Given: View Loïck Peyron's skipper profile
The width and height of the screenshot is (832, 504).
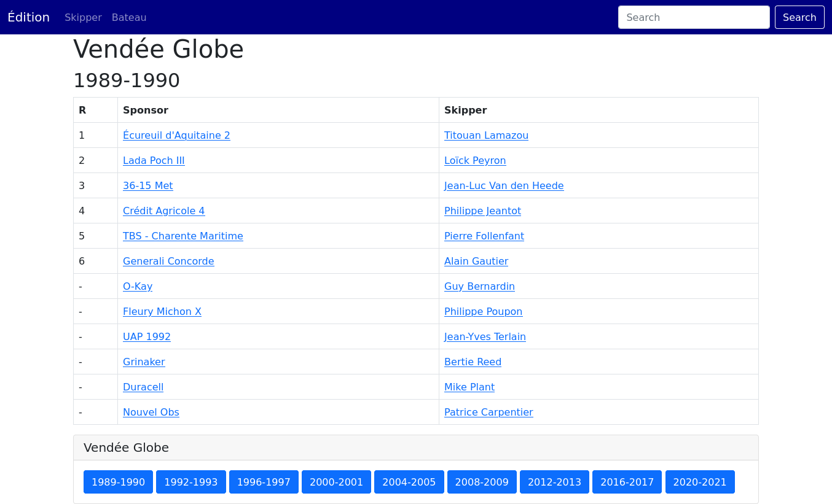Looking at the screenshot, I should [x=475, y=160].
